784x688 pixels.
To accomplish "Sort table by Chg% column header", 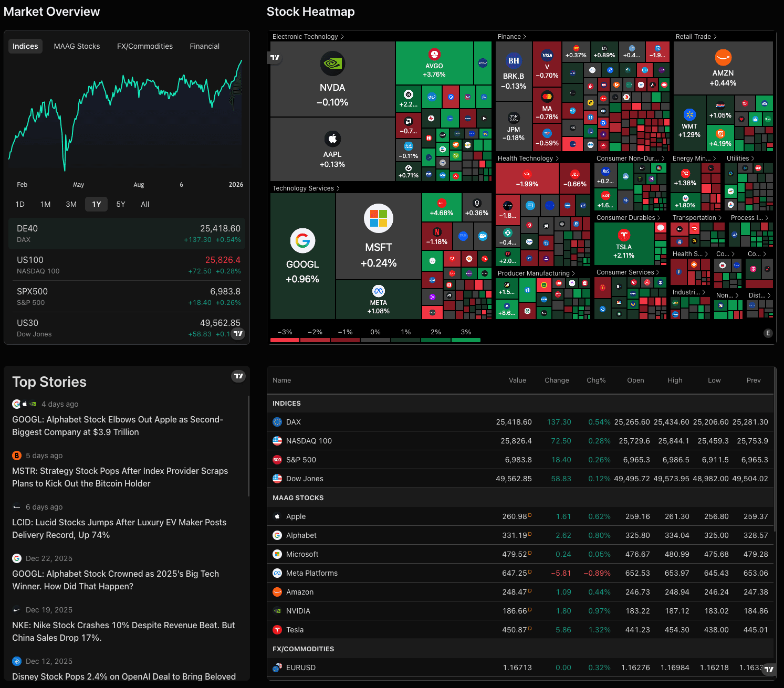I will click(596, 380).
